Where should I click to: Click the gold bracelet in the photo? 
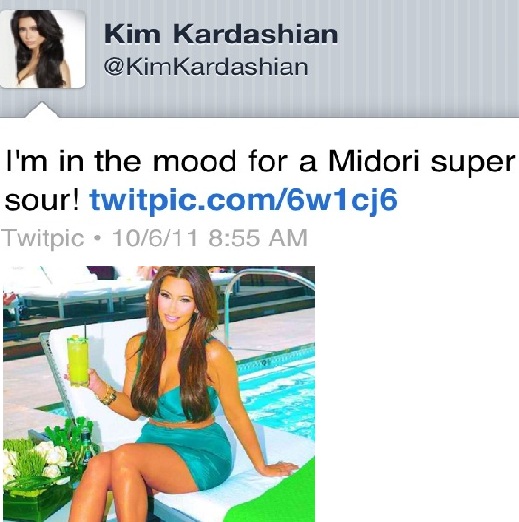click(x=108, y=396)
